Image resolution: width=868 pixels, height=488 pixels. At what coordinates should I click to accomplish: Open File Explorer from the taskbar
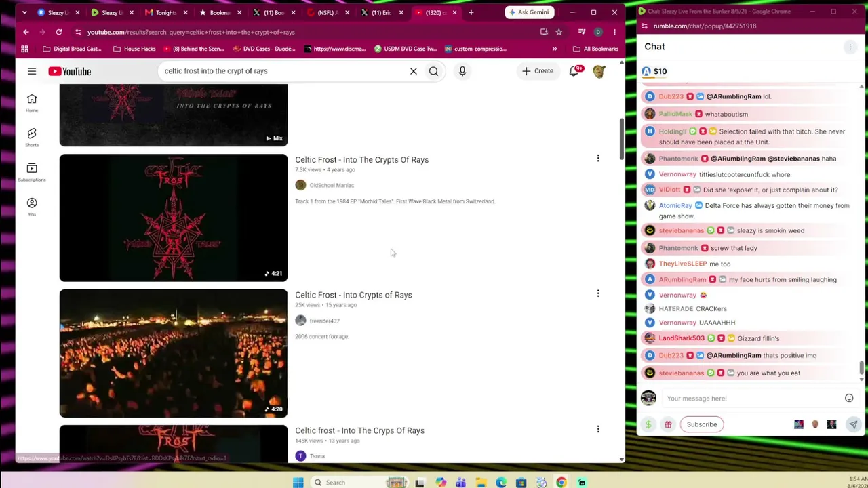pyautogui.click(x=481, y=483)
